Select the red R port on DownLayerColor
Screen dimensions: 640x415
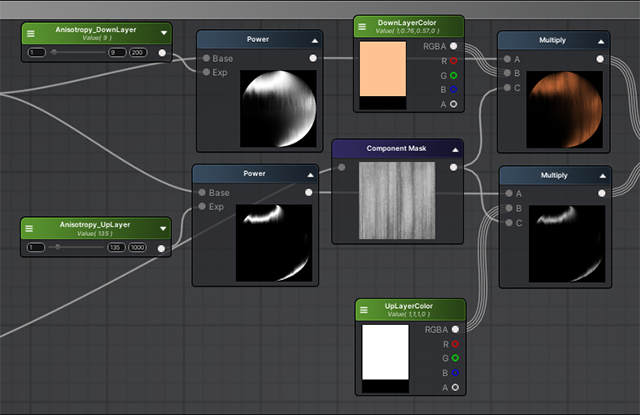(454, 60)
